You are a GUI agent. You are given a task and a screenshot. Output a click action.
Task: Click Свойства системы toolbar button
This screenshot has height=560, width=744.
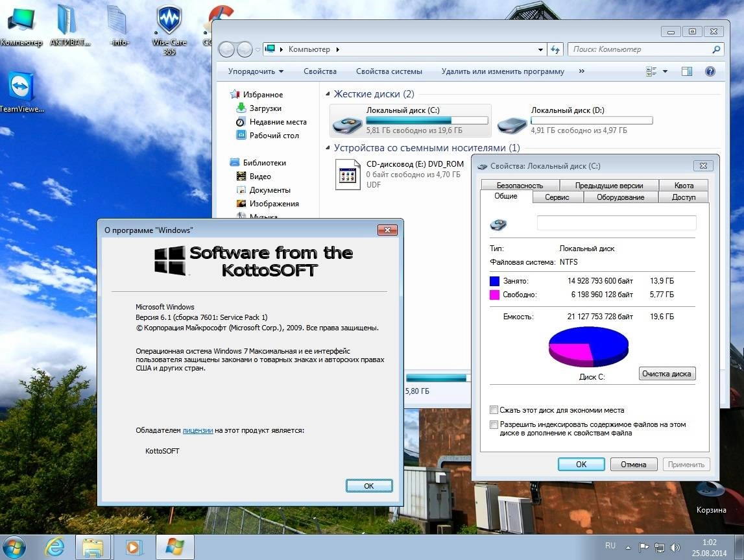coord(389,71)
